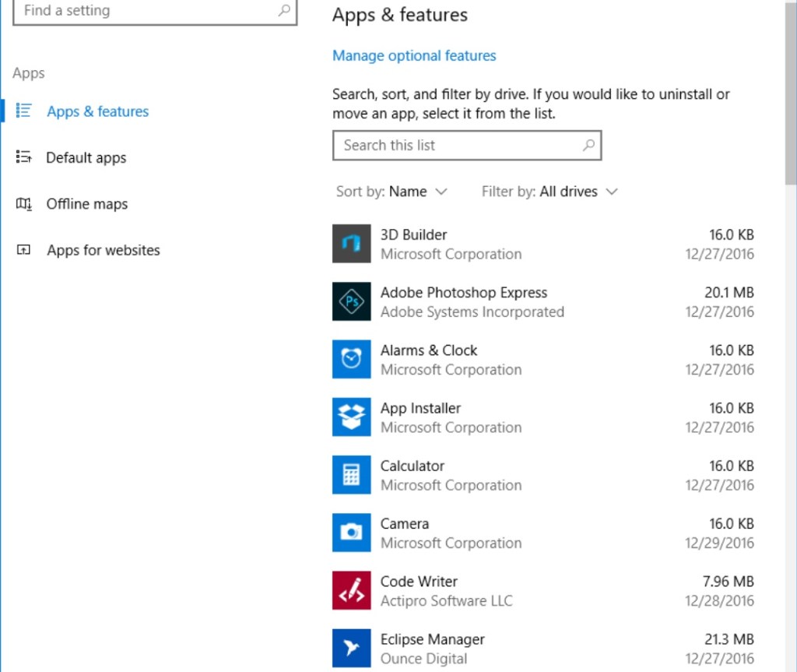Go to Default apps section
The width and height of the screenshot is (797, 672).
(x=86, y=158)
